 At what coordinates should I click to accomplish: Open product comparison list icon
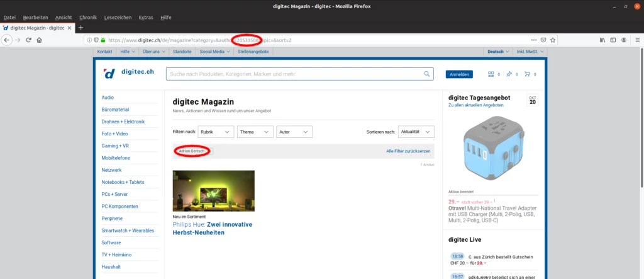click(x=491, y=74)
